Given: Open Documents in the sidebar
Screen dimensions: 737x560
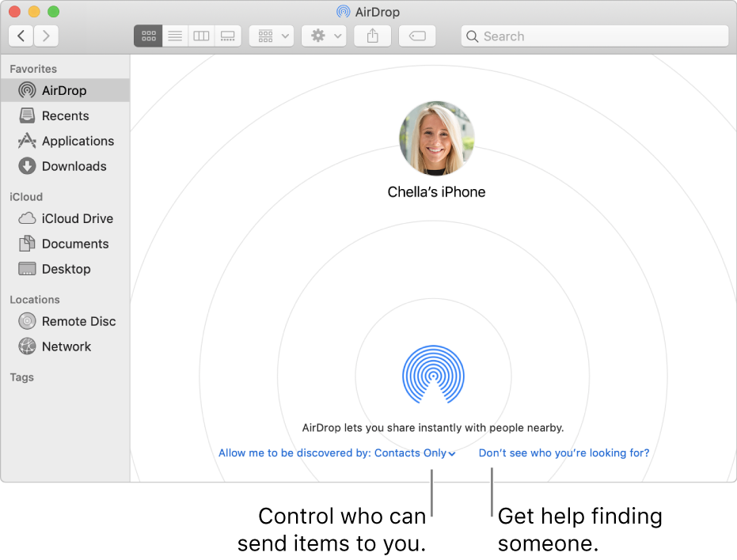Looking at the screenshot, I should coord(66,244).
